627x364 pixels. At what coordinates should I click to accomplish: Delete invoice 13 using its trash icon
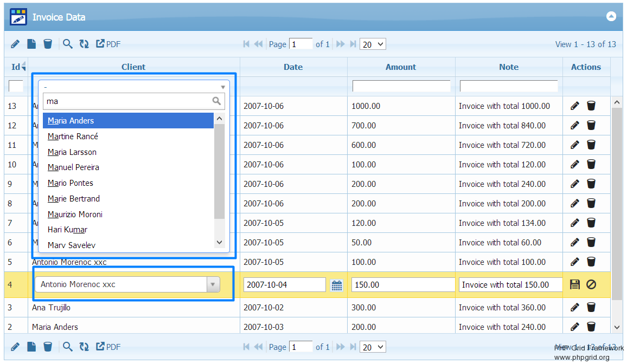[591, 106]
